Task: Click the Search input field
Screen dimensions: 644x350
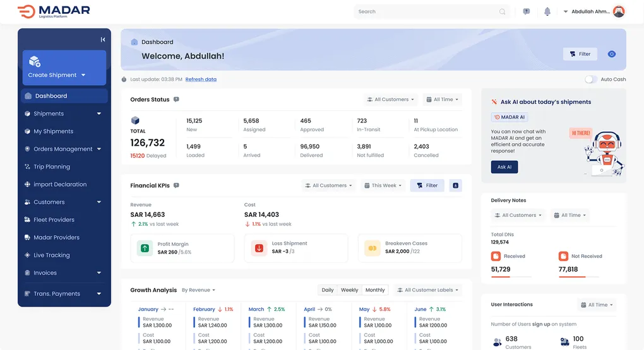Action: (427, 11)
